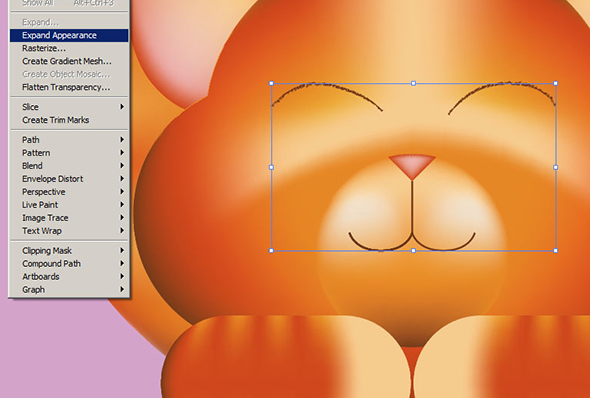Choose Expand Appearance from the menu
Image resolution: width=590 pixels, height=398 pixels.
69,35
